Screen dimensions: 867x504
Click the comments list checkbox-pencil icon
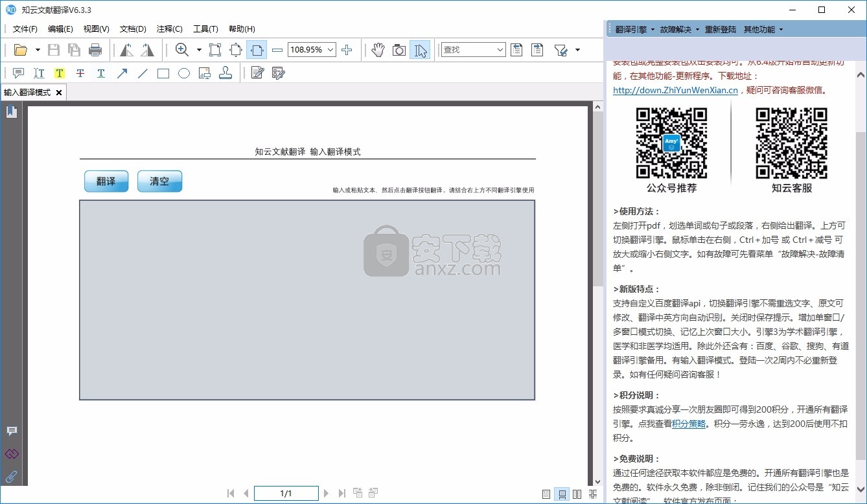pos(279,73)
